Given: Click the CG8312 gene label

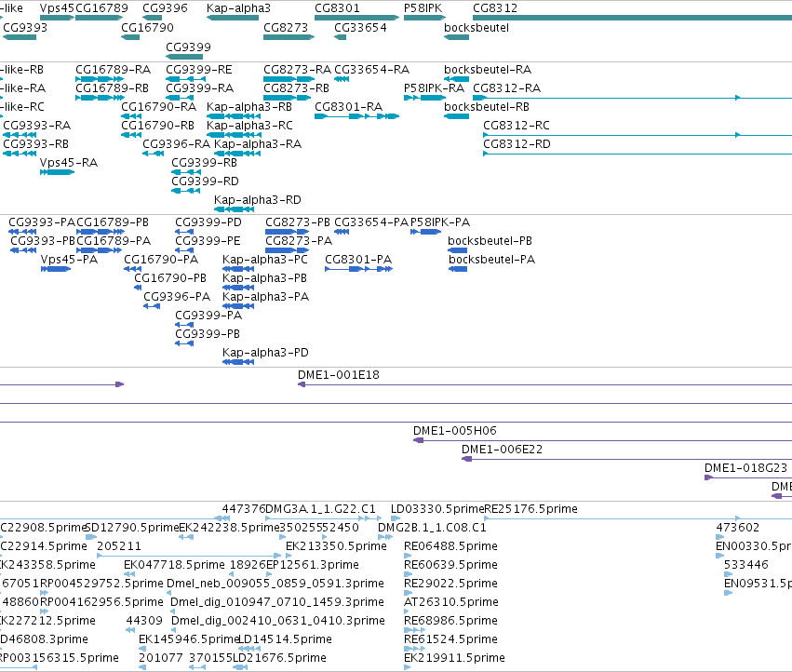Looking at the screenshot, I should click(495, 8).
